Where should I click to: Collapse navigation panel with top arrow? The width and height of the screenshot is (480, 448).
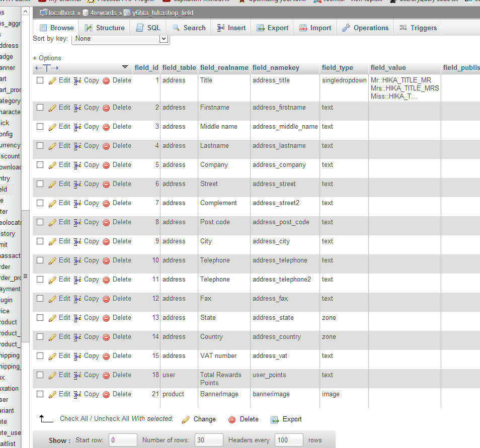(x=25, y=12)
